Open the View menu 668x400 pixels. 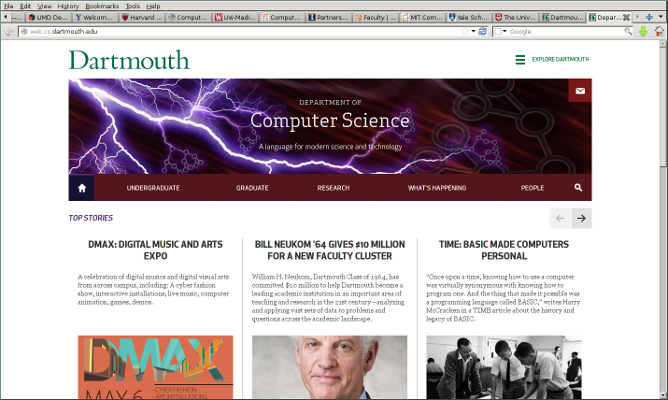tap(44, 6)
